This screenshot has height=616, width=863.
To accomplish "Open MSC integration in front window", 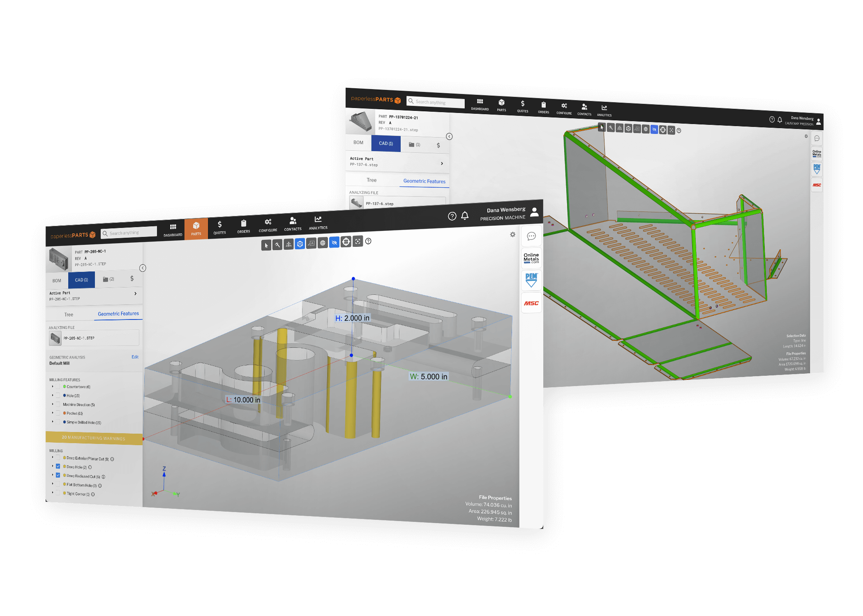I will pyautogui.click(x=531, y=303).
